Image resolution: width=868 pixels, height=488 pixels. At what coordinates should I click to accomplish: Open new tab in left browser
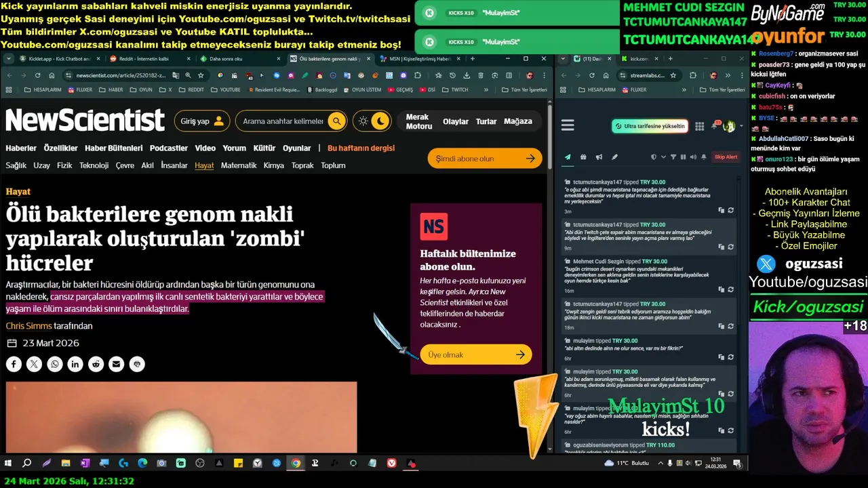[x=472, y=59]
